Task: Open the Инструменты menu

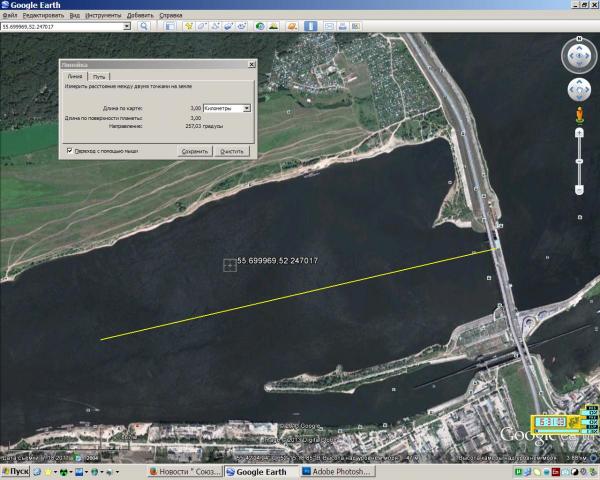Action: [103, 15]
